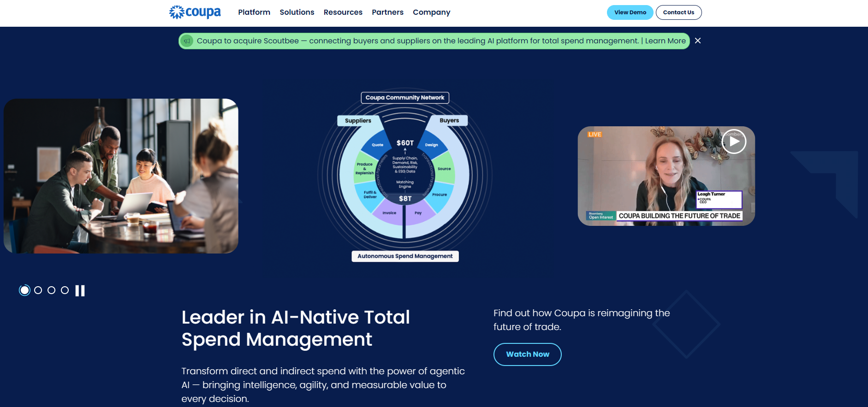Select the third carousel slide dot
The image size is (868, 407).
click(x=52, y=290)
